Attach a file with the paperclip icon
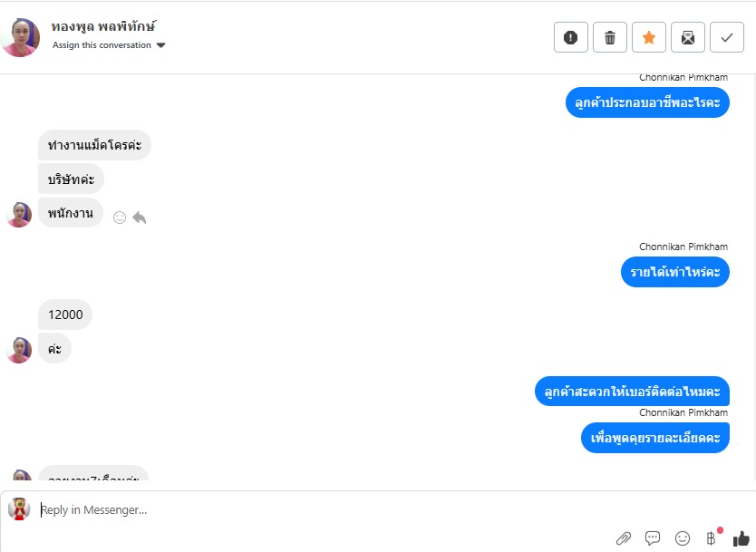The image size is (756, 552). tap(624, 538)
